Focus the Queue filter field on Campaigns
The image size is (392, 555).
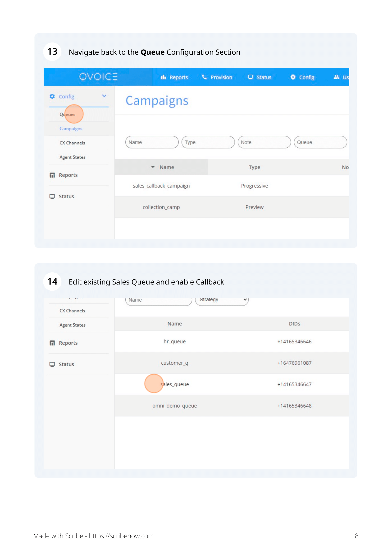(320, 142)
